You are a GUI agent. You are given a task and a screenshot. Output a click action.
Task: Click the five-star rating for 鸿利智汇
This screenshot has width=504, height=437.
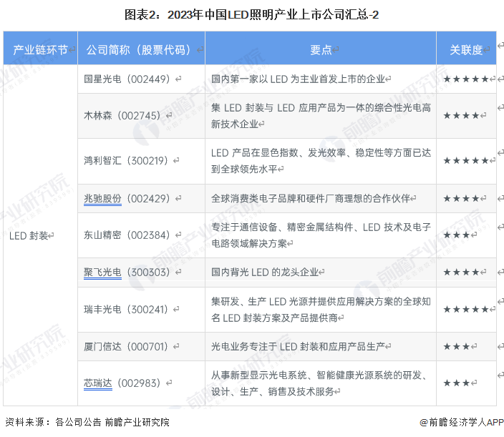pyautogui.click(x=466, y=160)
